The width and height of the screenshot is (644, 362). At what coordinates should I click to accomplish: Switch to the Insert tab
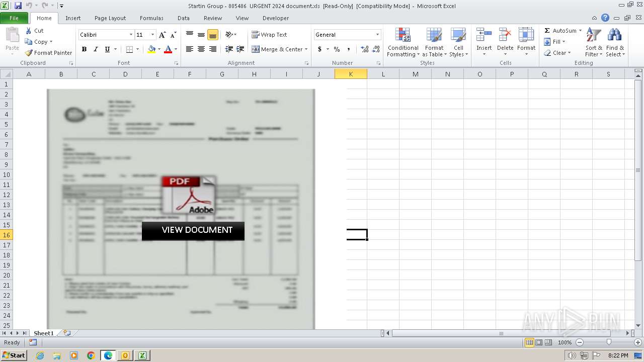coord(73,18)
